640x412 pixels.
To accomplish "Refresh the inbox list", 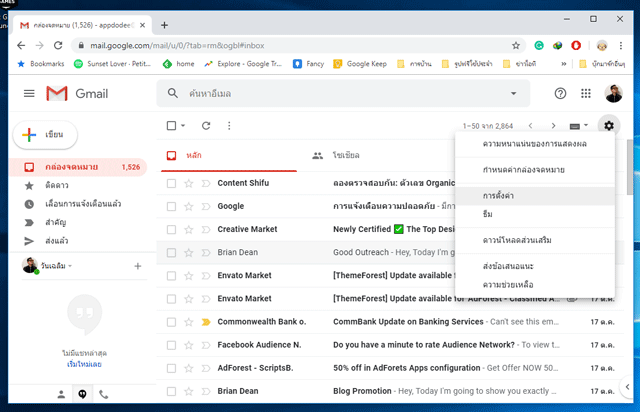I will click(206, 125).
